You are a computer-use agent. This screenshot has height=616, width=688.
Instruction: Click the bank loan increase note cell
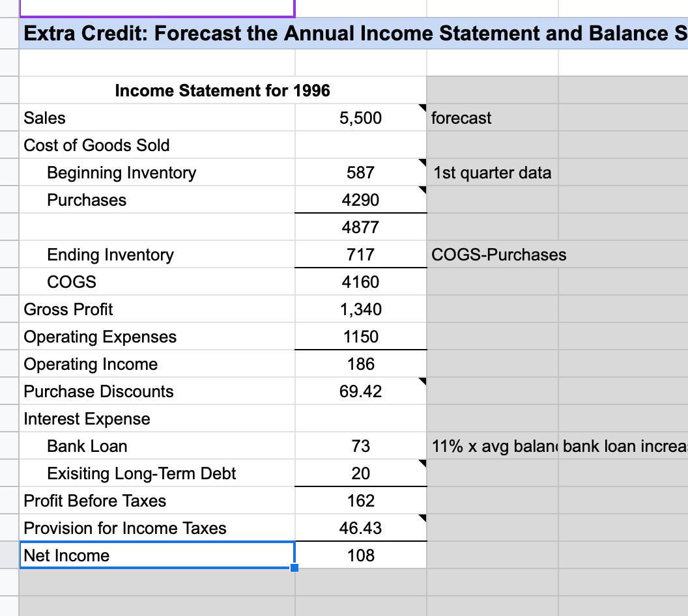(623, 446)
